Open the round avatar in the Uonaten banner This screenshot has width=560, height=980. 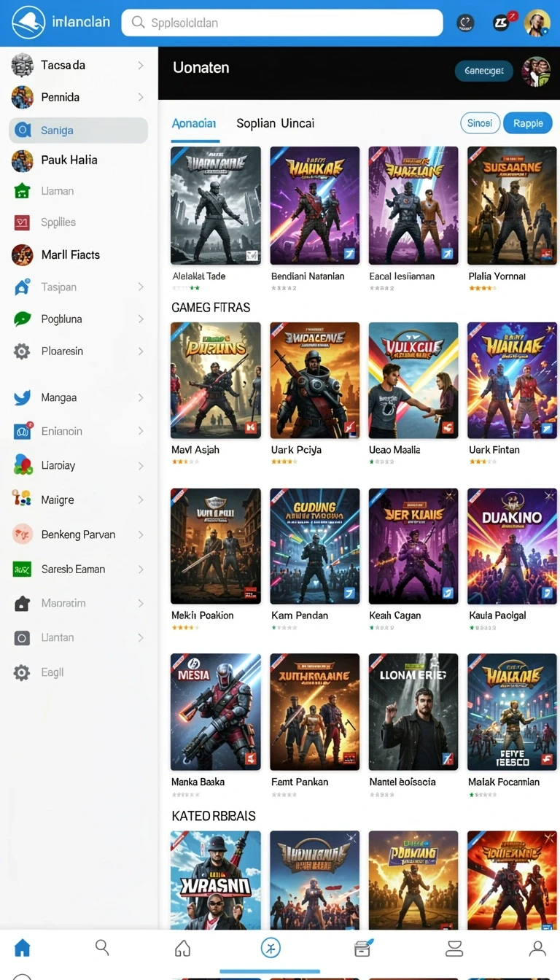(537, 71)
